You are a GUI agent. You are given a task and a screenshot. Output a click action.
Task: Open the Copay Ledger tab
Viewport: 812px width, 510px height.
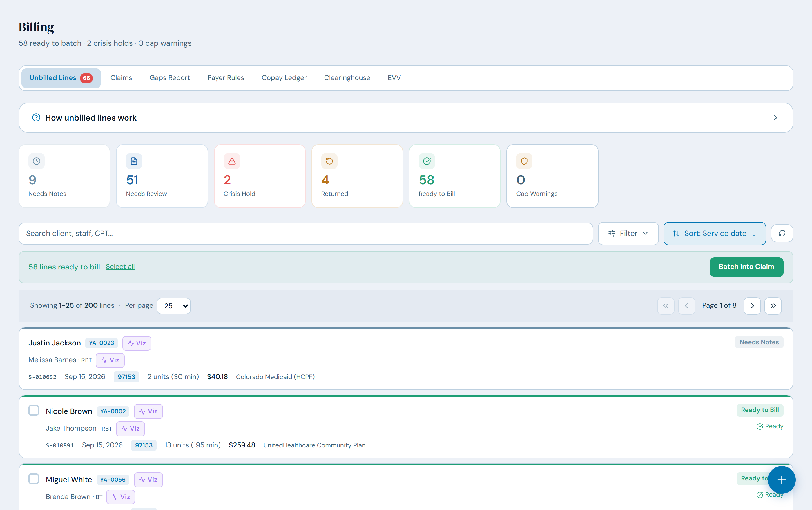tap(284, 78)
